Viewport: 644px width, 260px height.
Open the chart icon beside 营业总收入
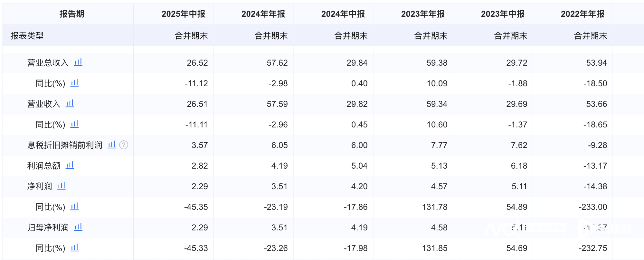pos(78,62)
